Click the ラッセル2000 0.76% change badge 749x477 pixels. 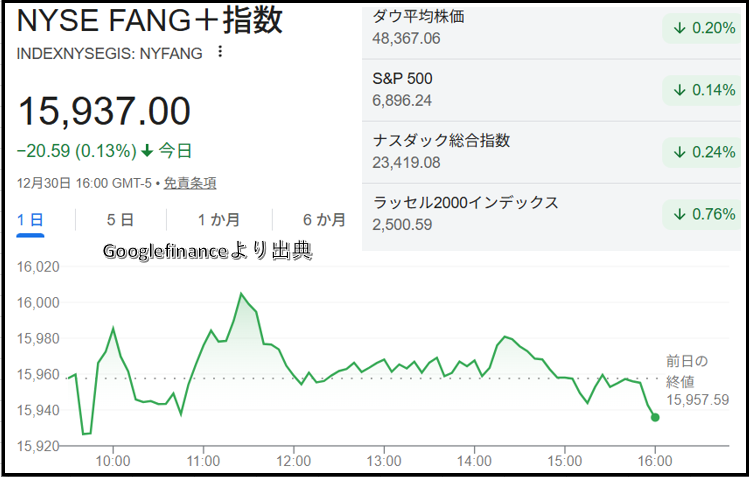coord(705,214)
